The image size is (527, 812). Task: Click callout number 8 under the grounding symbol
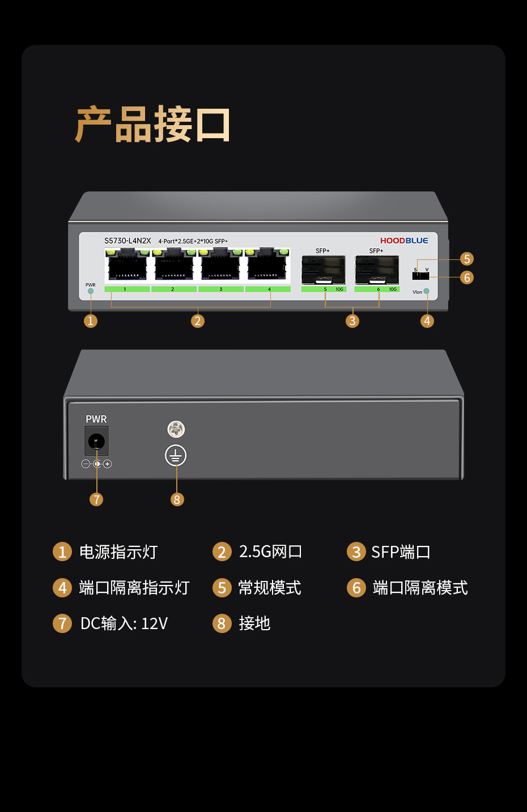(x=177, y=499)
